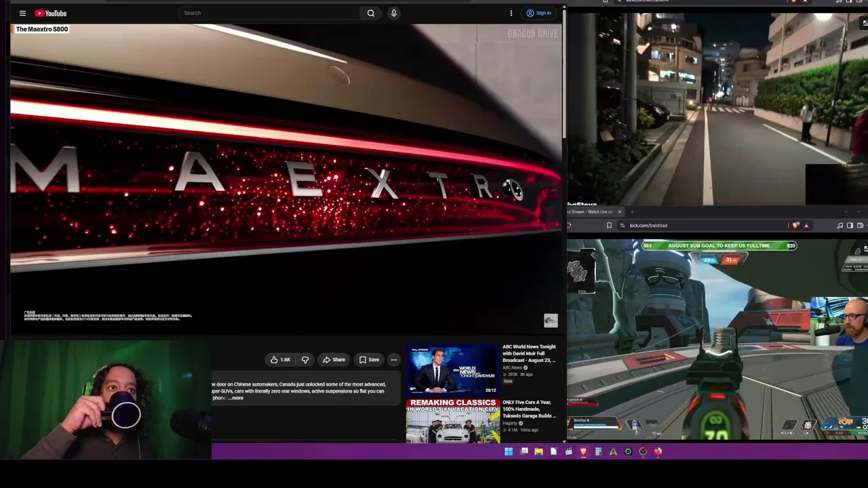Screen dimensions: 868x488
Task: Open Brave Wallet icon in the Kick window
Action: click(x=860, y=226)
